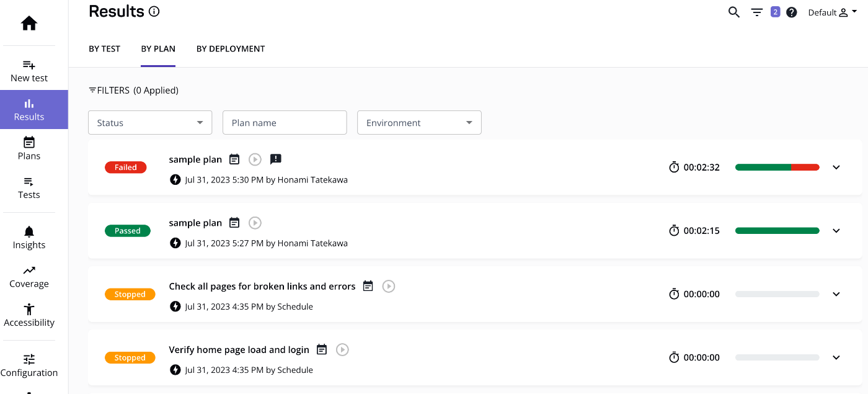Image resolution: width=868 pixels, height=394 pixels.
Task: Click the Passed status badge
Action: point(128,231)
